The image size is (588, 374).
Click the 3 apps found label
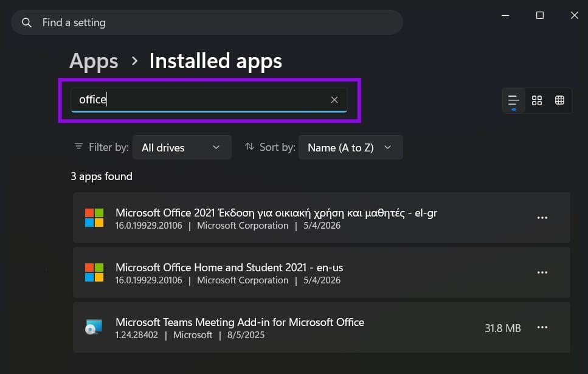point(102,176)
